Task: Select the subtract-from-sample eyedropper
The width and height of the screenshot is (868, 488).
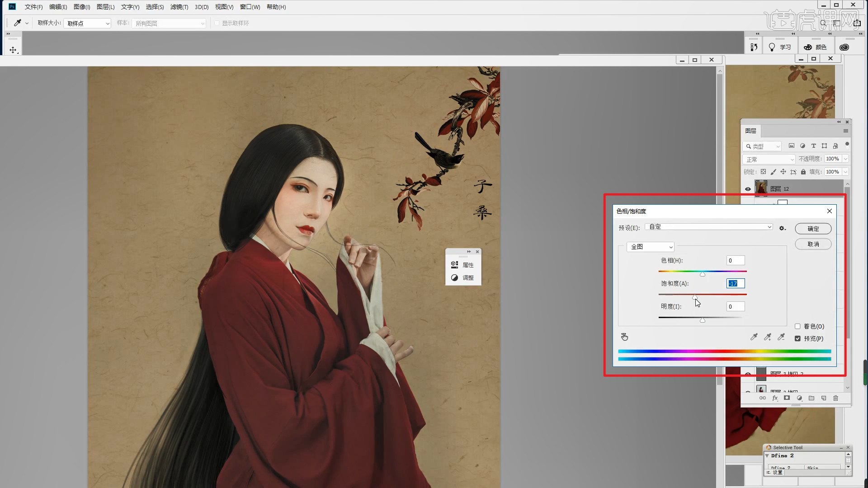Action: (781, 337)
